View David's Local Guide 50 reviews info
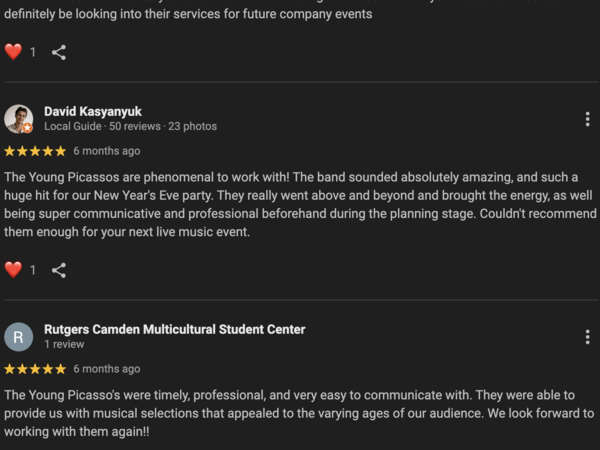Image resolution: width=600 pixels, height=450 pixels. (x=130, y=126)
